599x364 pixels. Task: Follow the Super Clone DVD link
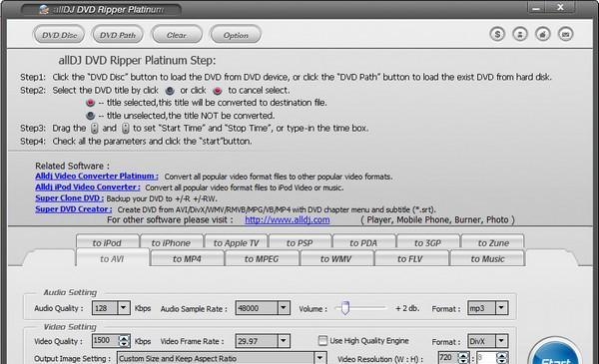pos(69,198)
